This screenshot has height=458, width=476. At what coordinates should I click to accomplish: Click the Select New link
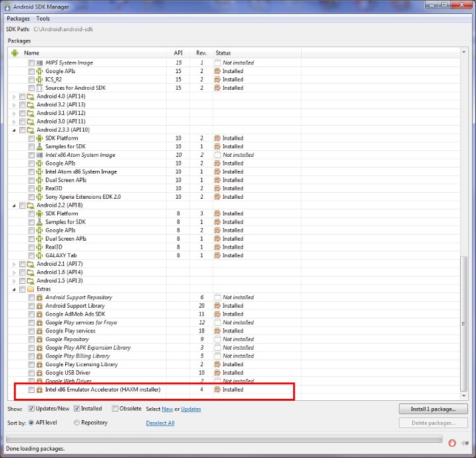point(168,409)
